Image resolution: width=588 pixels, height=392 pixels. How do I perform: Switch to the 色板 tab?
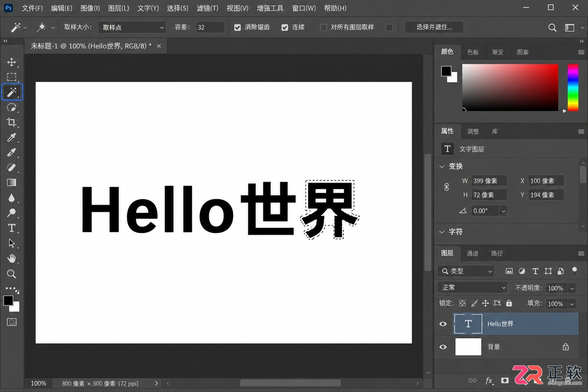[473, 52]
